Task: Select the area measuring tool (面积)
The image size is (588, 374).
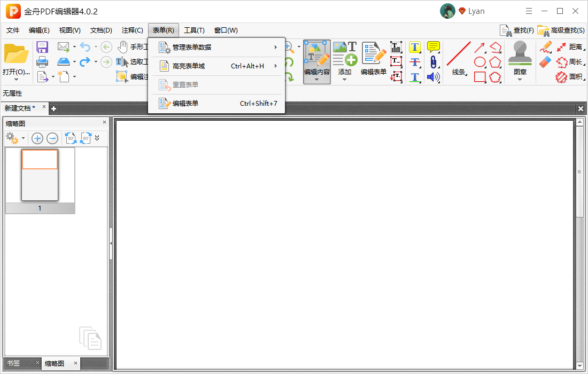Action: click(x=570, y=77)
